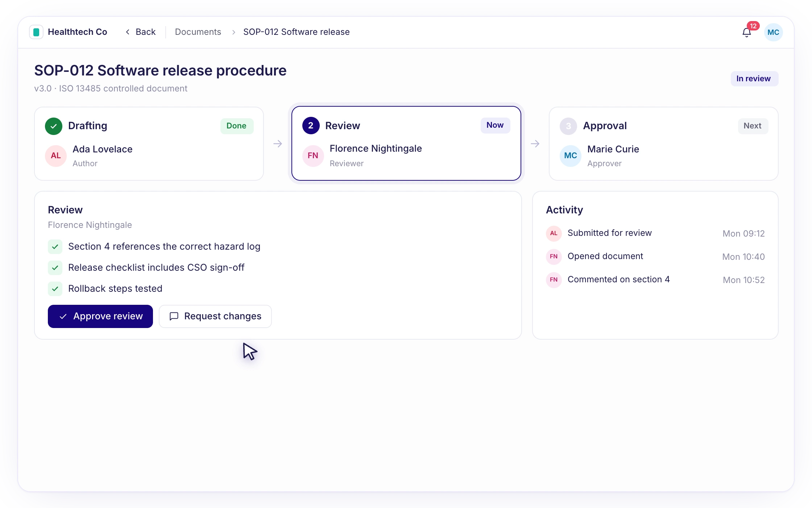Open the notifications bell
The height and width of the screenshot is (508, 812).
pos(746,32)
